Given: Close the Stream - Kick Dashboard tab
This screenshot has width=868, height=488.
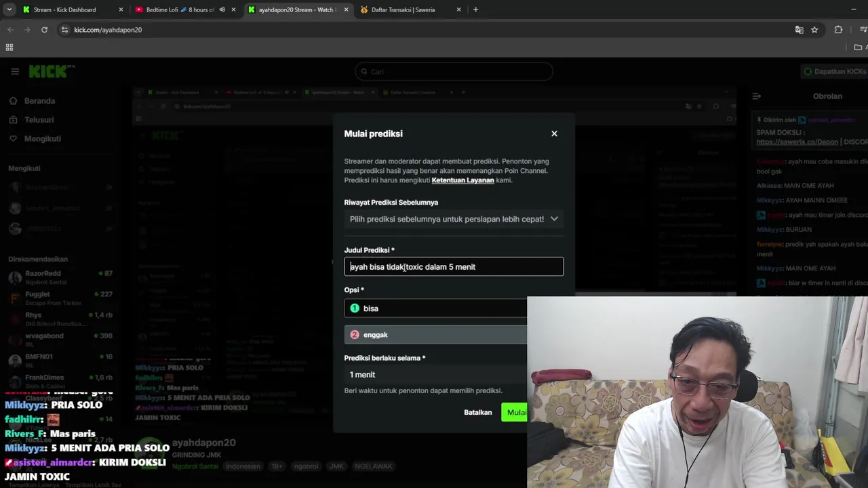Looking at the screenshot, I should [121, 9].
